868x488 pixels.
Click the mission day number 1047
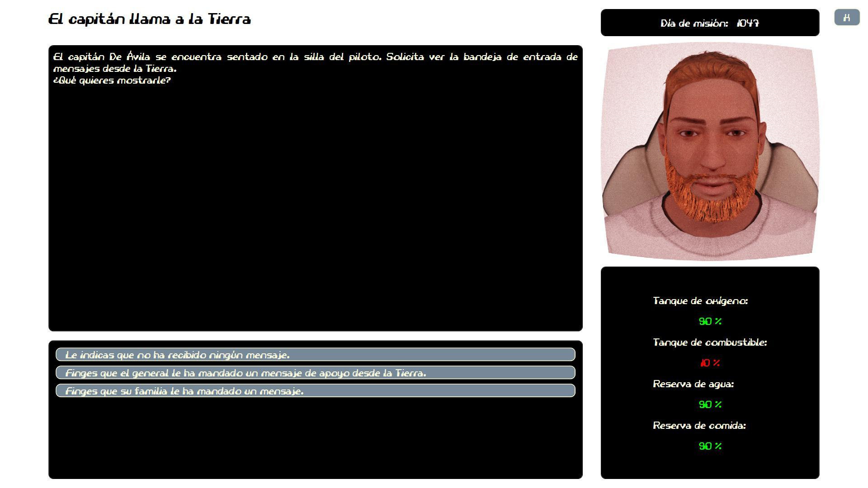click(748, 23)
